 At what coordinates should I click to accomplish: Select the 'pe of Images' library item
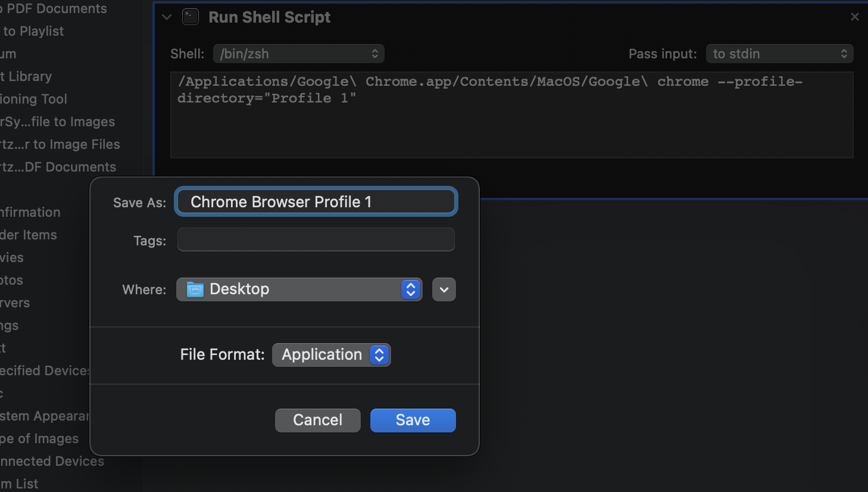point(39,438)
